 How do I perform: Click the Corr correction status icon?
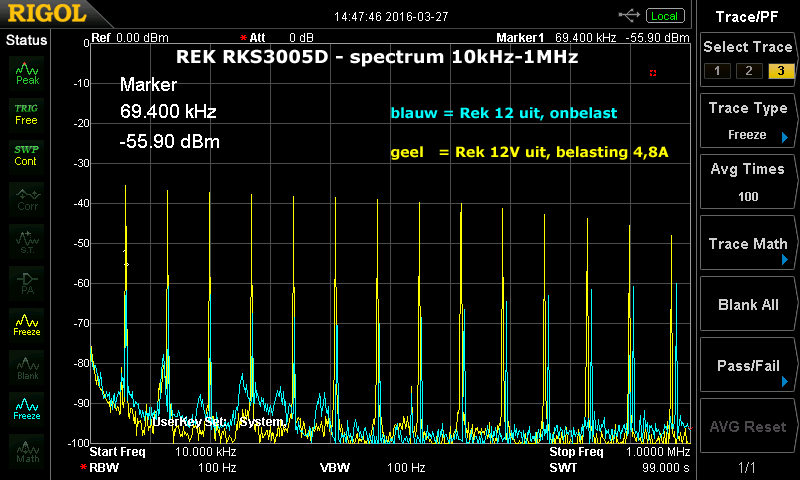[x=28, y=199]
